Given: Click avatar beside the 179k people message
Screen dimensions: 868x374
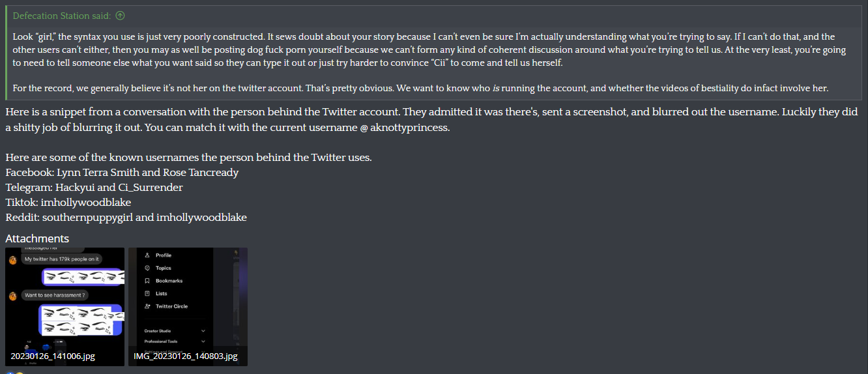Looking at the screenshot, I should tap(12, 259).
